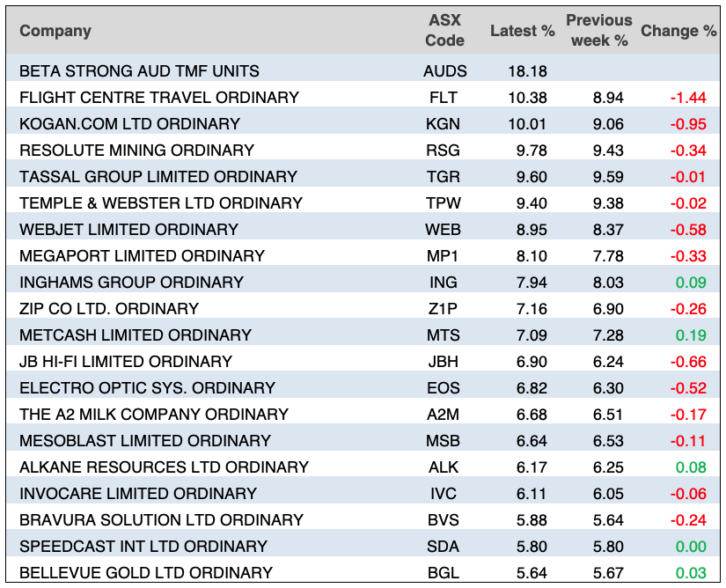Select the Flight Centre Travel Ordinary row
This screenshot has height=588, width=726.
[x=159, y=98]
